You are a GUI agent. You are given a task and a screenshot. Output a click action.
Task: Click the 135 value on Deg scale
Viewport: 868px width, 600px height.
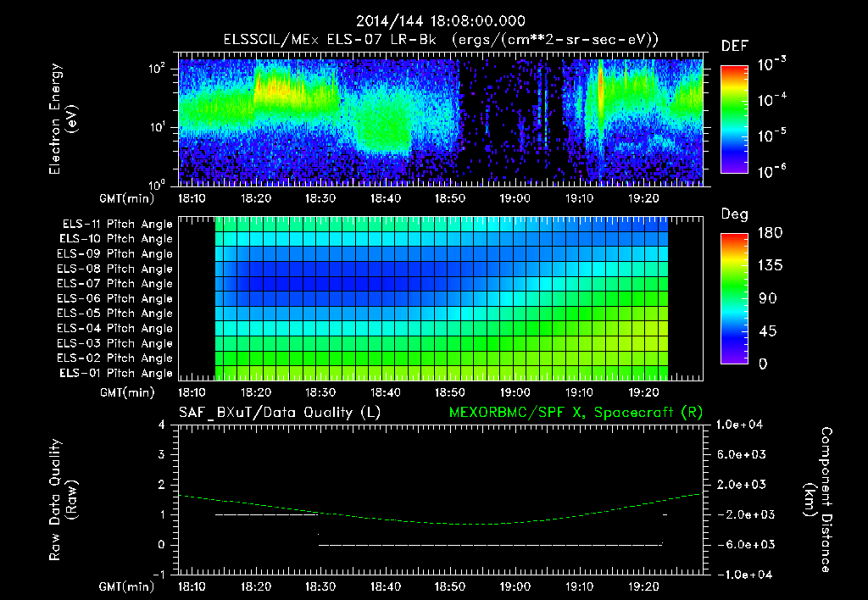pyautogui.click(x=770, y=266)
